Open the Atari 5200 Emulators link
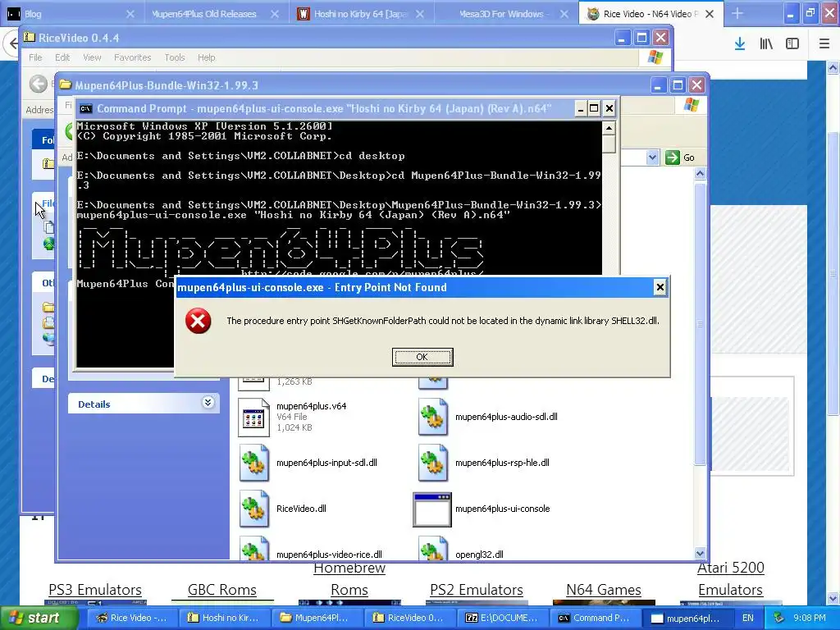The image size is (840, 630). [731, 578]
